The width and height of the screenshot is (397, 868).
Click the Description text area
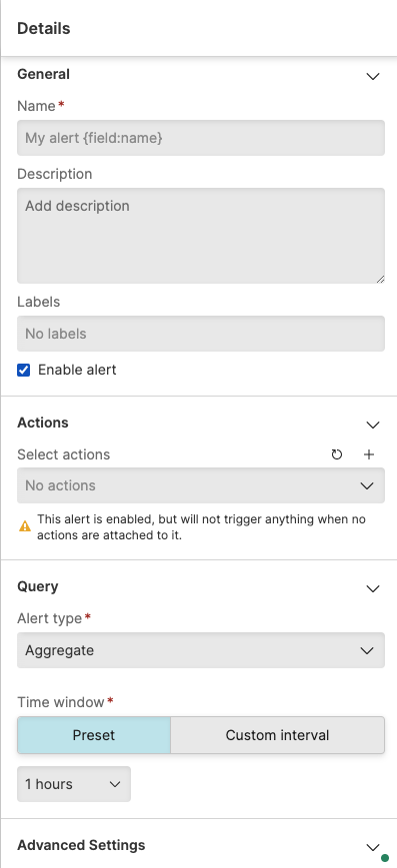201,236
